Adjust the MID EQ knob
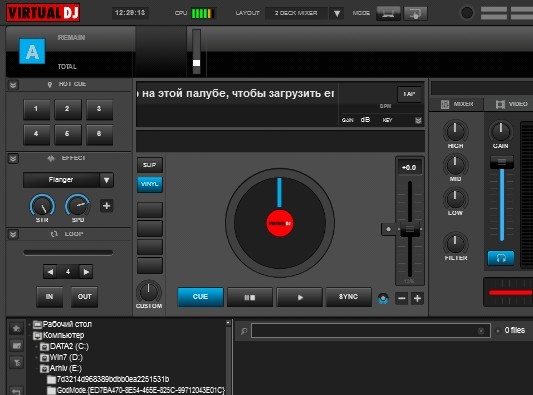 [455, 165]
